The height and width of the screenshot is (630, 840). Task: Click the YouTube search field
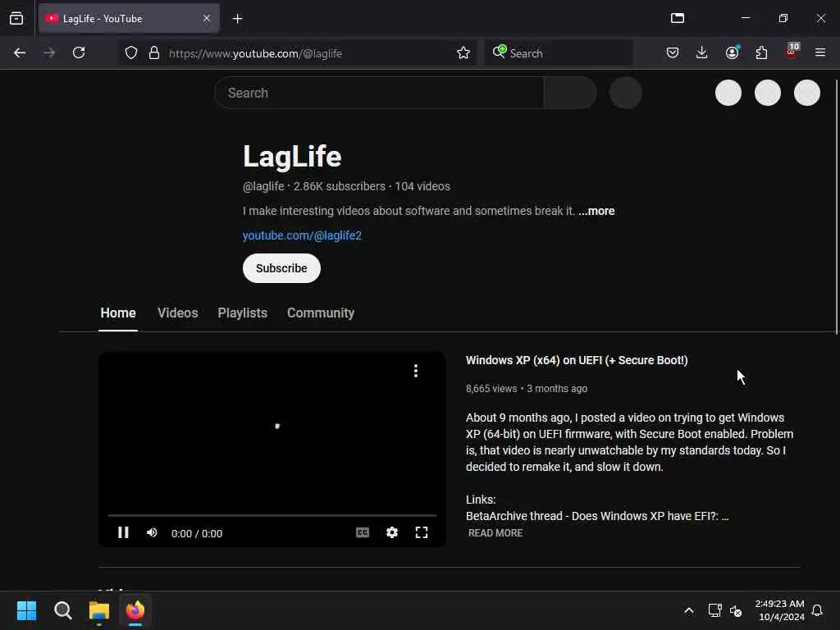click(379, 93)
